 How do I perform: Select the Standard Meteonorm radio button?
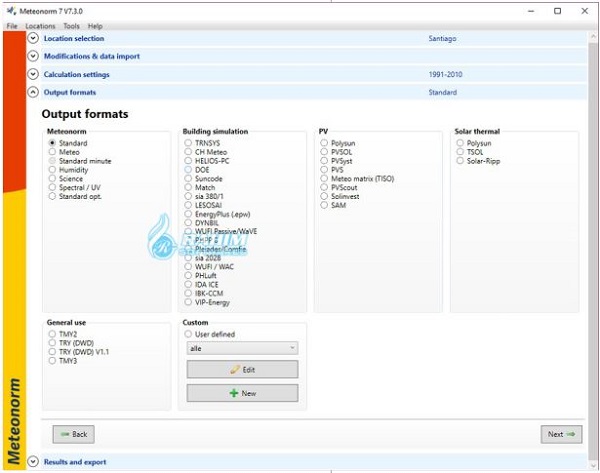pos(52,143)
